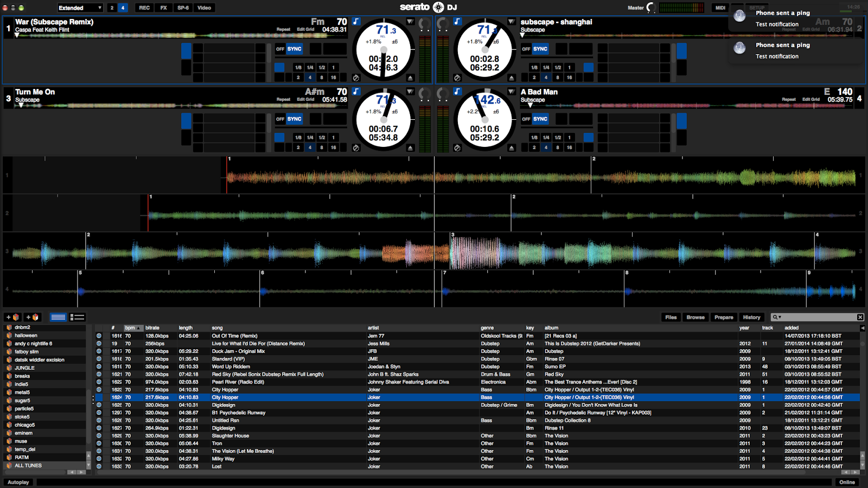
Task: Select 2-deck layout button
Action: 112,8
